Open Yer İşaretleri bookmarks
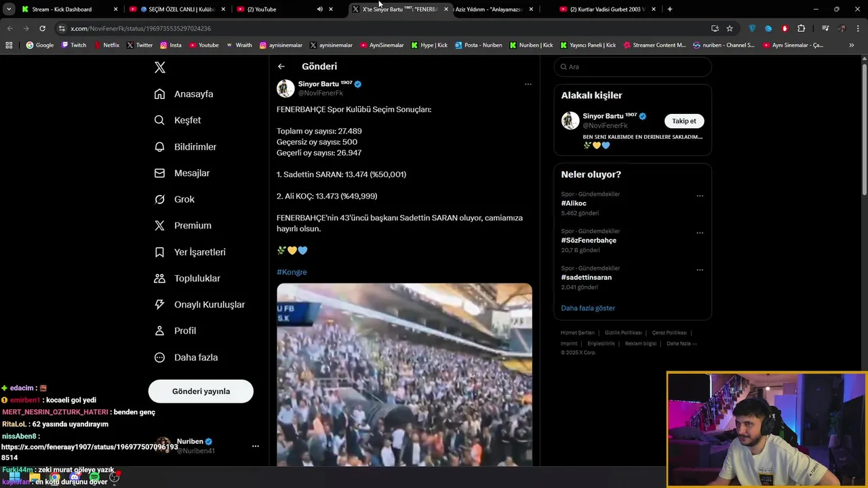Image resolution: width=868 pixels, height=488 pixels. pos(190,252)
